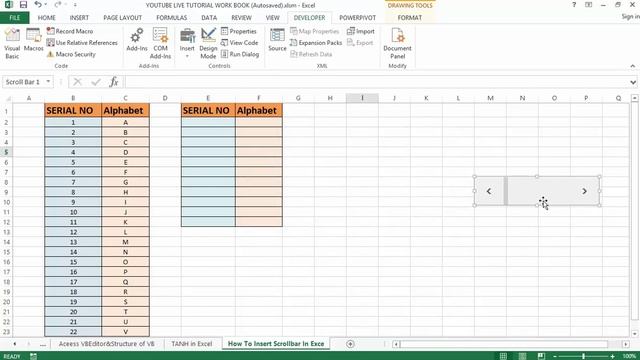Toggle Design Mode
This screenshot has height=360, width=640.
point(208,44)
